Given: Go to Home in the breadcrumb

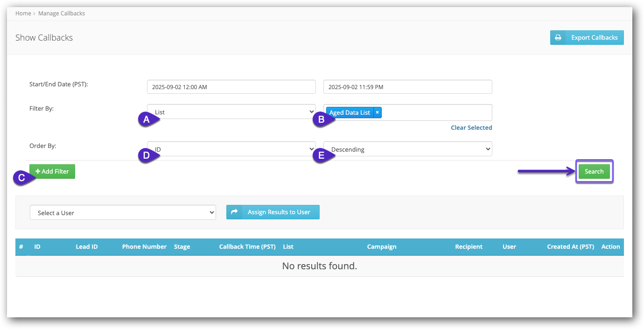Looking at the screenshot, I should [23, 14].
